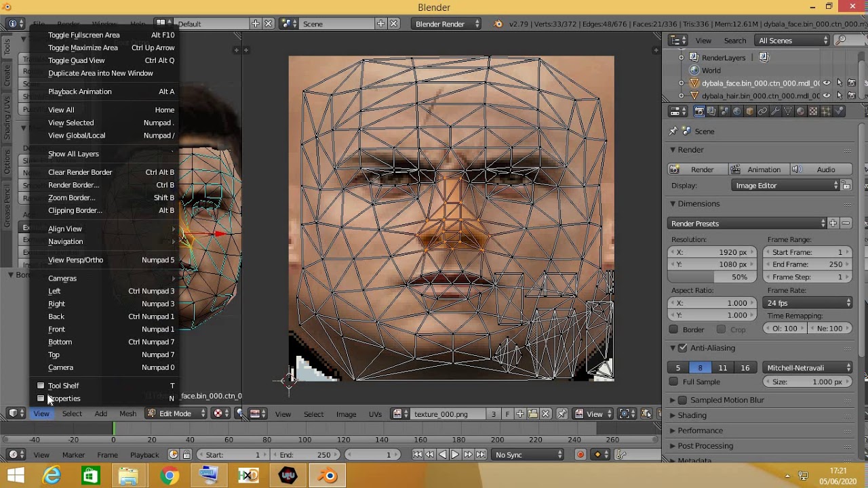Image resolution: width=868 pixels, height=488 pixels.
Task: Toggle the Tool Shelf checkbox in View menu
Action: pyautogui.click(x=41, y=386)
